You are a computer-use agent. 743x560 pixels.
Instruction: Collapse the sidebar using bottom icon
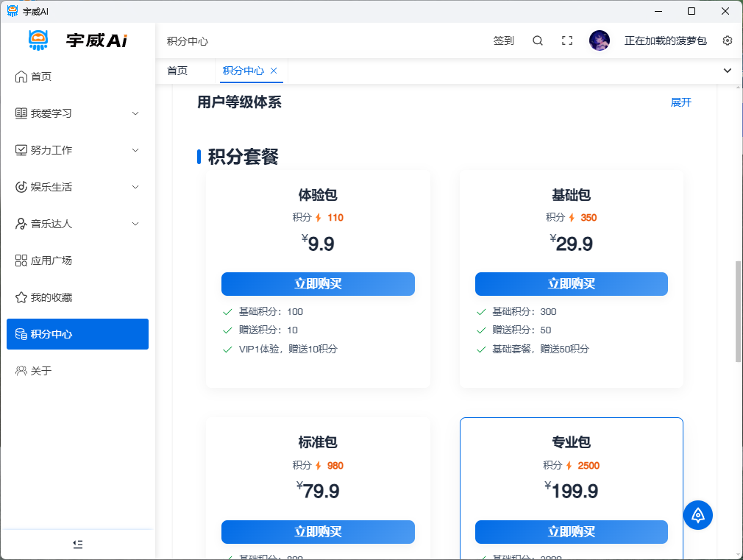[78, 544]
